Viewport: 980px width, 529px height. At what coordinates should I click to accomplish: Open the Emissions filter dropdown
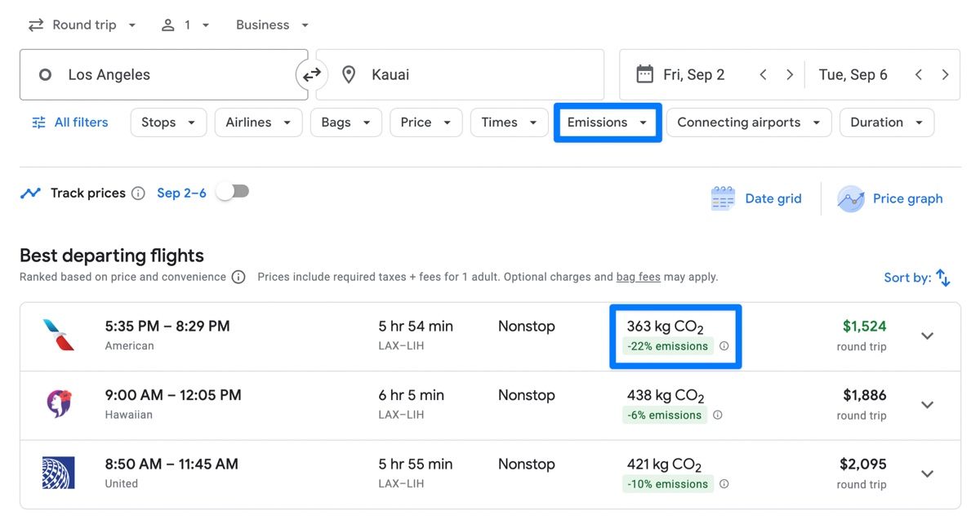(x=607, y=122)
